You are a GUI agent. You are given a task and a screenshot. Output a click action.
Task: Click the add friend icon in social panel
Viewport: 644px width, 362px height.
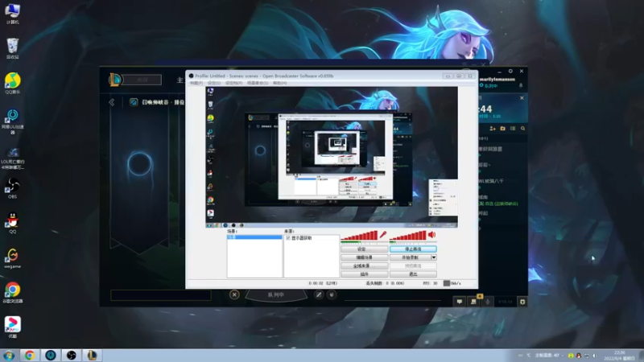pos(493,129)
